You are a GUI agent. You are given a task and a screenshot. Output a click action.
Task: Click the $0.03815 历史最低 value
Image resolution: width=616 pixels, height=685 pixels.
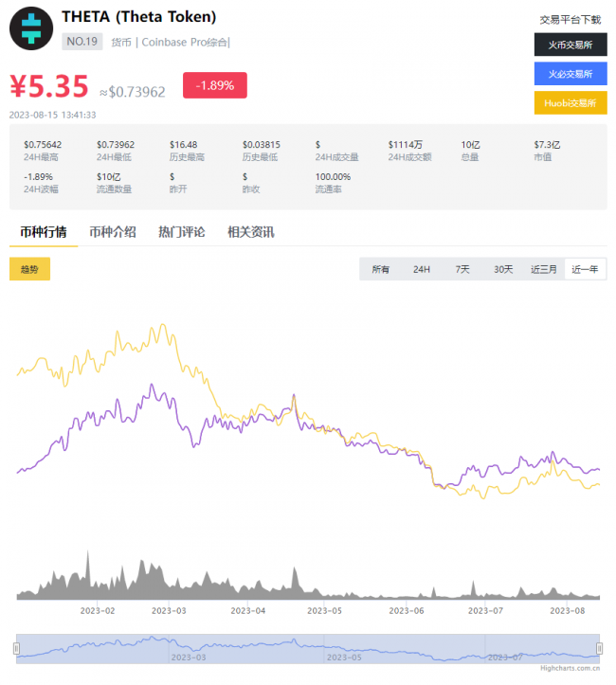tap(262, 145)
